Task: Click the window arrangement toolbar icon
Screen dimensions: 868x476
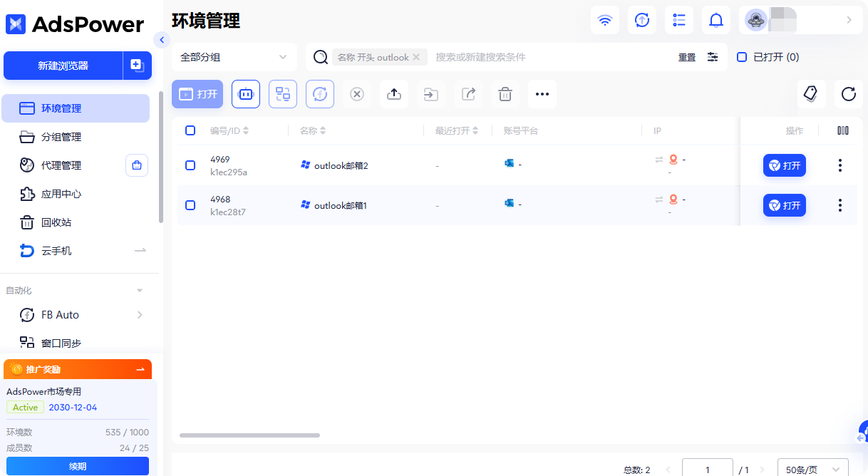Action: click(283, 94)
